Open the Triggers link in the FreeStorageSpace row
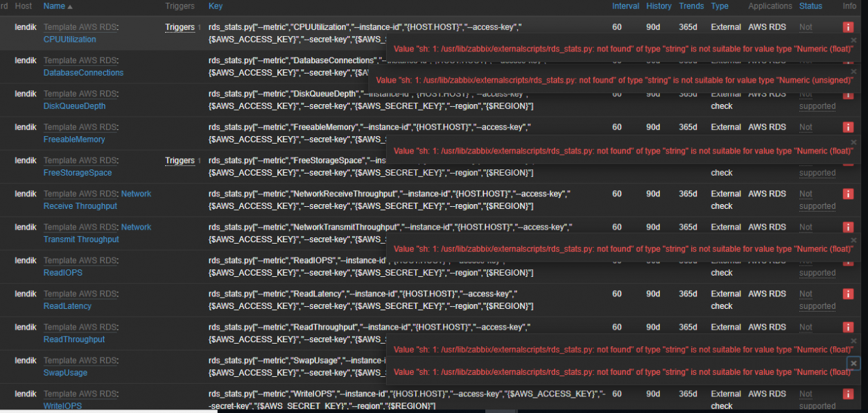This screenshot has width=868, height=413. [x=180, y=161]
